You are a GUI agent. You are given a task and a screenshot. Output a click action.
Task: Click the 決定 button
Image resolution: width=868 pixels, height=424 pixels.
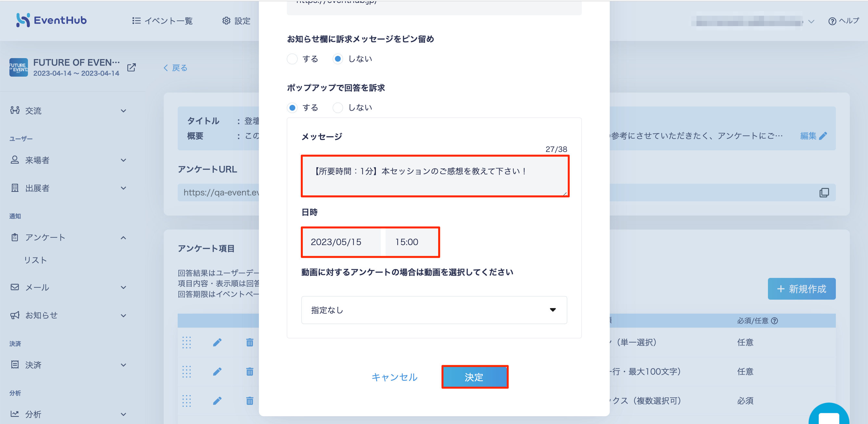pyautogui.click(x=474, y=377)
